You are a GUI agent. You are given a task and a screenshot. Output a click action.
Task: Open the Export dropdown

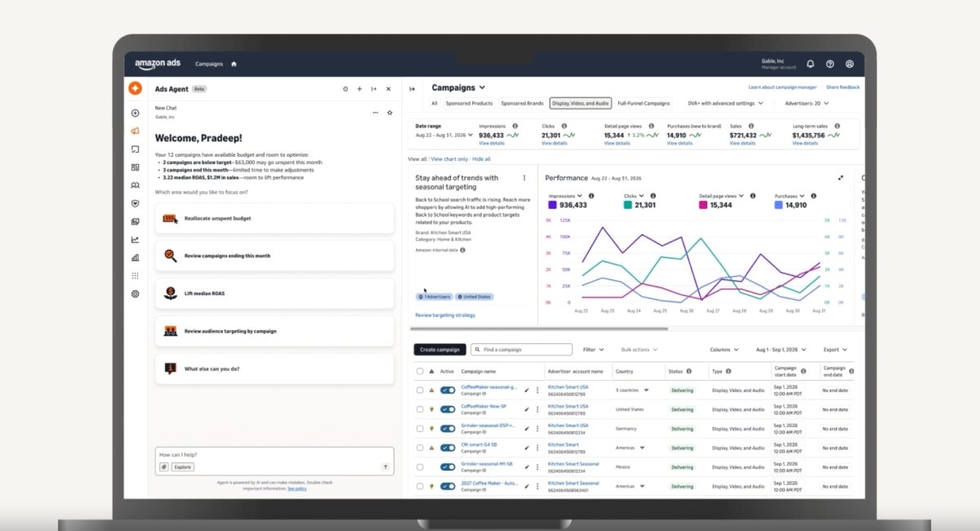[835, 350]
